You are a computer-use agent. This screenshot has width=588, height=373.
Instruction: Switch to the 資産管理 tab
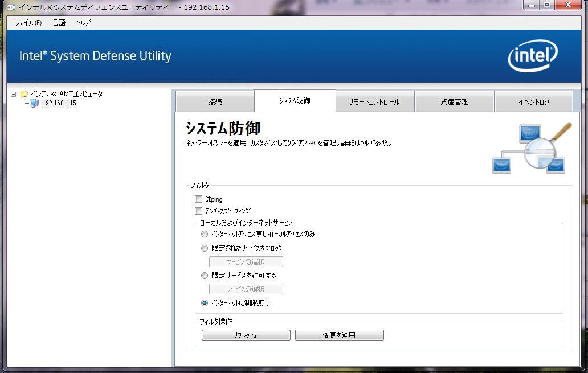454,101
